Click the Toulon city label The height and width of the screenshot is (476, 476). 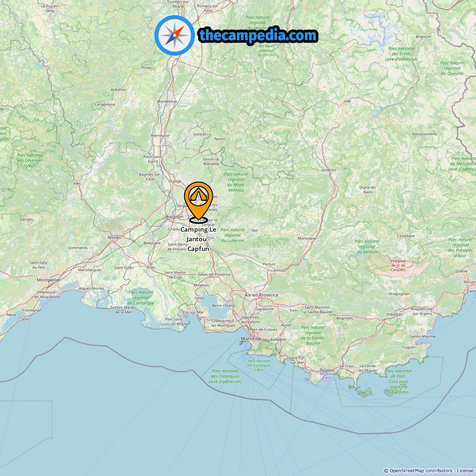tap(327, 370)
